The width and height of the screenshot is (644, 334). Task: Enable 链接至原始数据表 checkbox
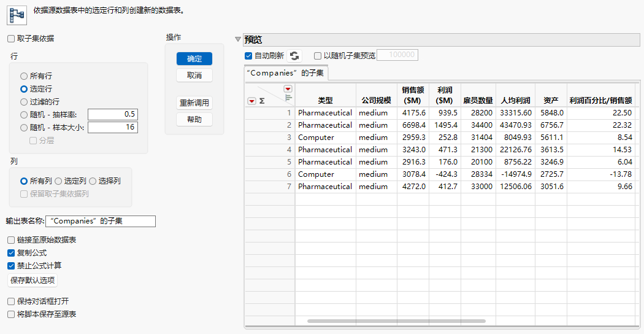point(10,240)
